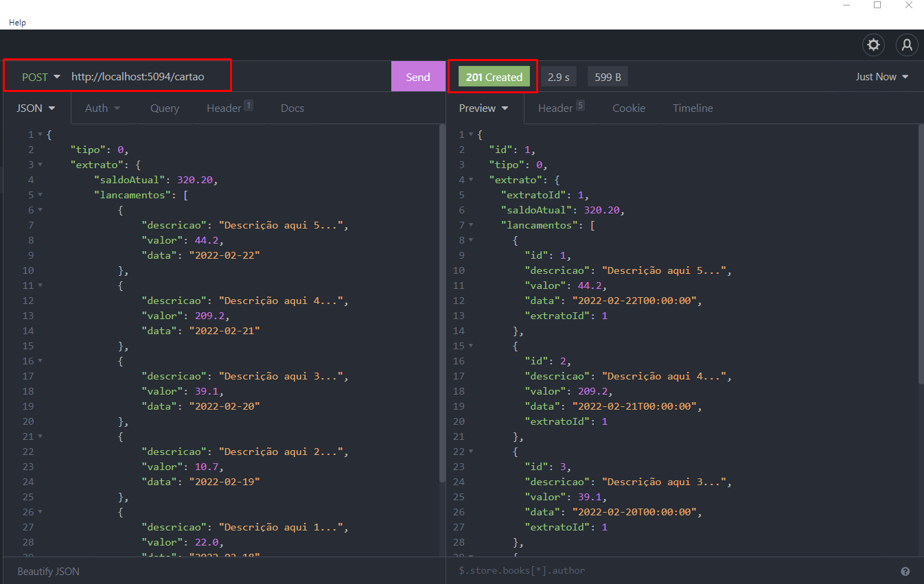This screenshot has width=924, height=584.
Task: Collapse the "extrato" fold arrow in the response preview
Action: point(471,180)
